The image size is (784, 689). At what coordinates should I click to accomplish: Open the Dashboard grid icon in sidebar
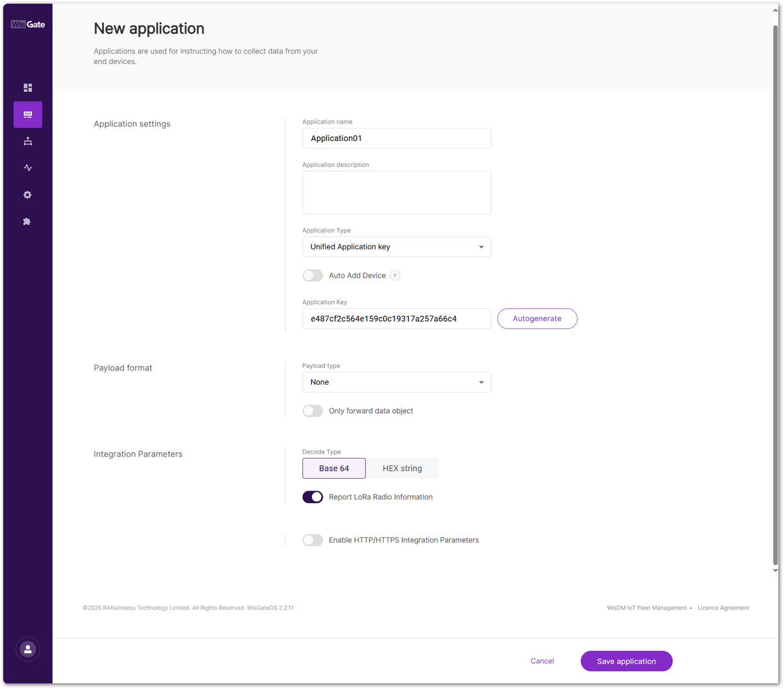point(27,88)
